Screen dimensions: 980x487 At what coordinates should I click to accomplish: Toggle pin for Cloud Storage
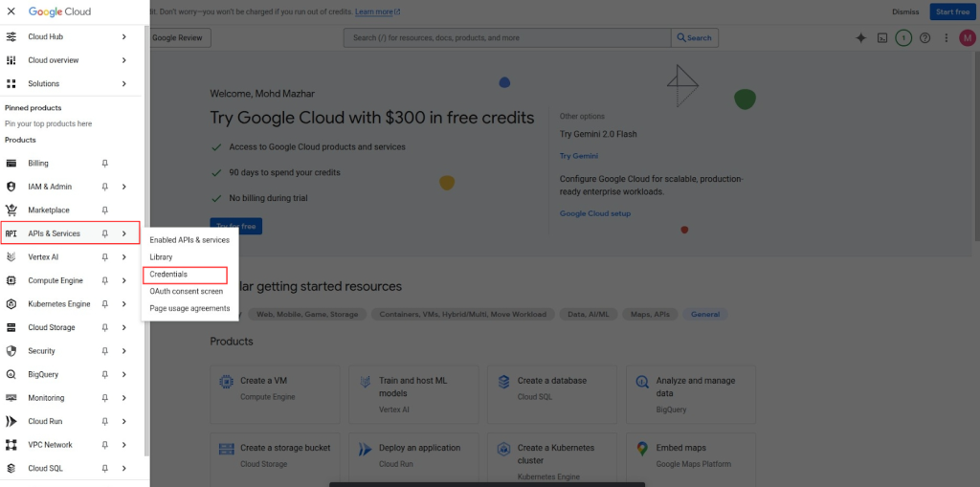[x=105, y=328]
